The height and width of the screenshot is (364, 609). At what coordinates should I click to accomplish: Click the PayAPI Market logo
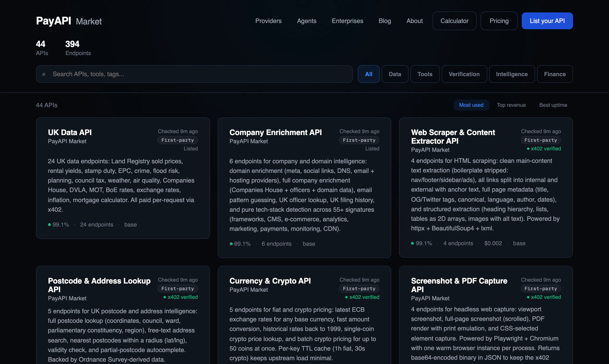(x=69, y=21)
